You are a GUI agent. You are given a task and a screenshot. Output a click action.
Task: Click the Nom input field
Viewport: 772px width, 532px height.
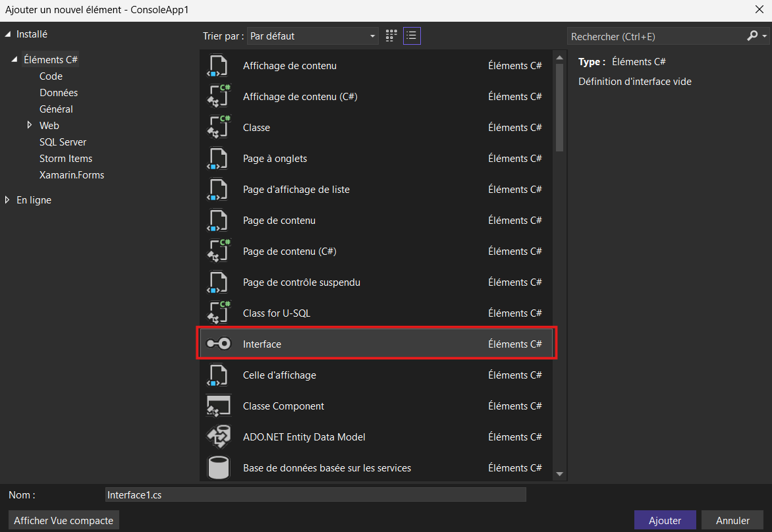[x=315, y=494]
